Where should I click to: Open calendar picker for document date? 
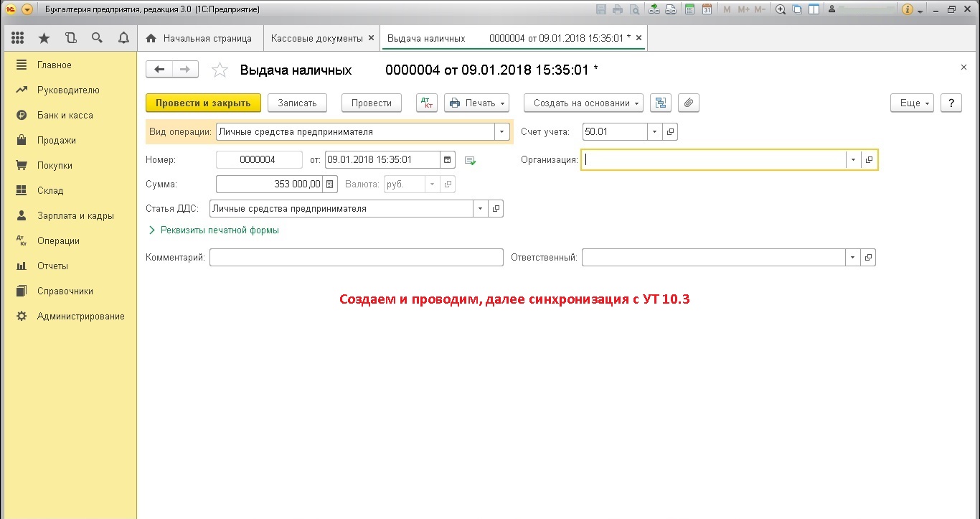coord(448,160)
